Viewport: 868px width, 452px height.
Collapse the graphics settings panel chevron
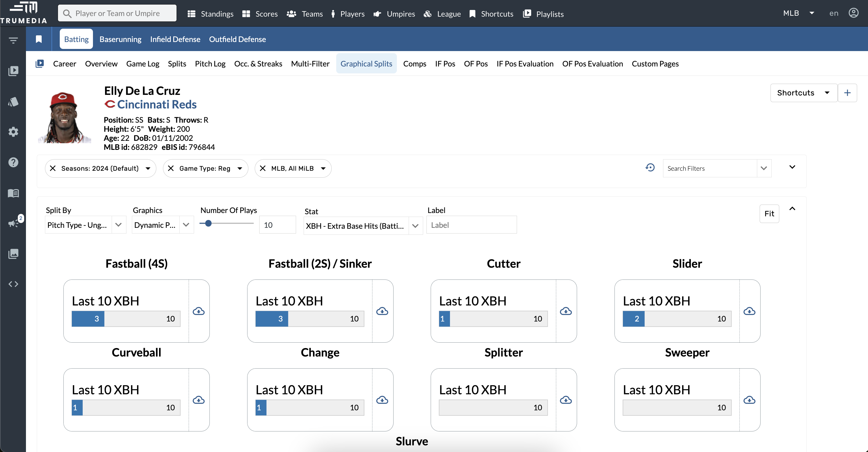coord(792,209)
